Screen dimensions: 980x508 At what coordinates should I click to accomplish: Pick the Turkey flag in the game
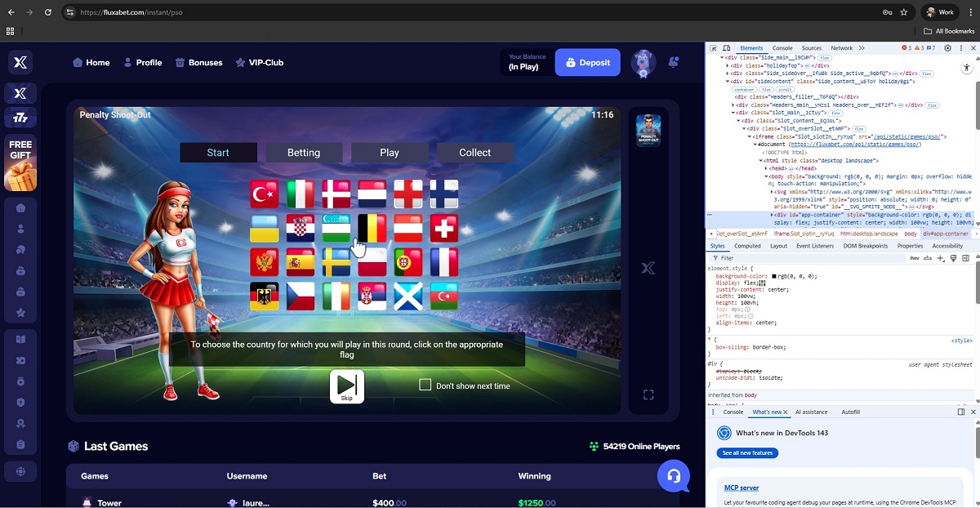(265, 194)
